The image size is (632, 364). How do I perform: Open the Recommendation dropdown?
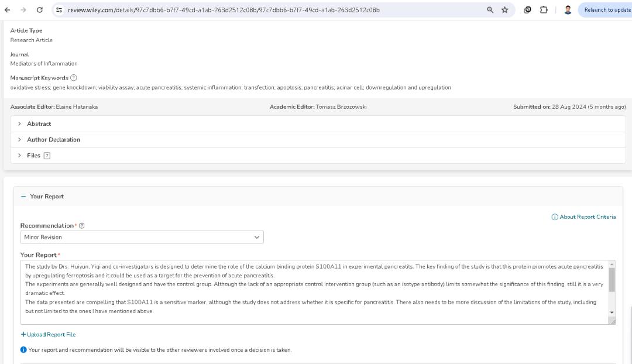click(142, 237)
